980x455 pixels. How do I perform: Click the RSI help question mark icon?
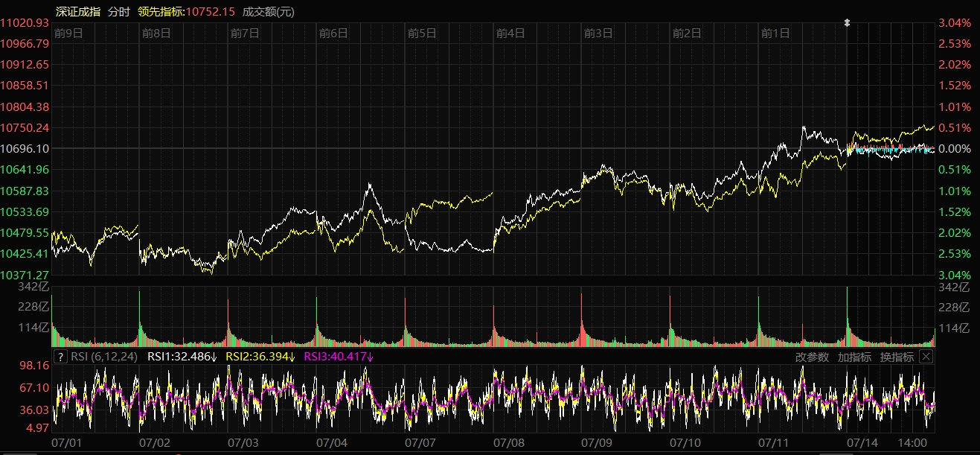pos(61,357)
